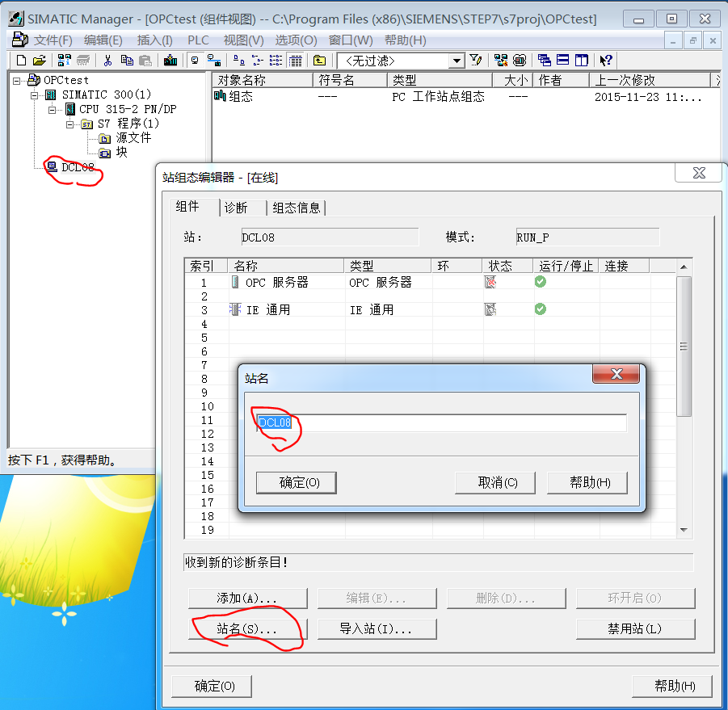Click the filter funnel icon
This screenshot has height=710, width=728.
tap(476, 61)
